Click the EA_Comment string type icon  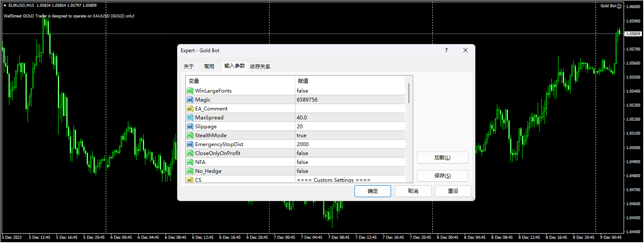190,109
